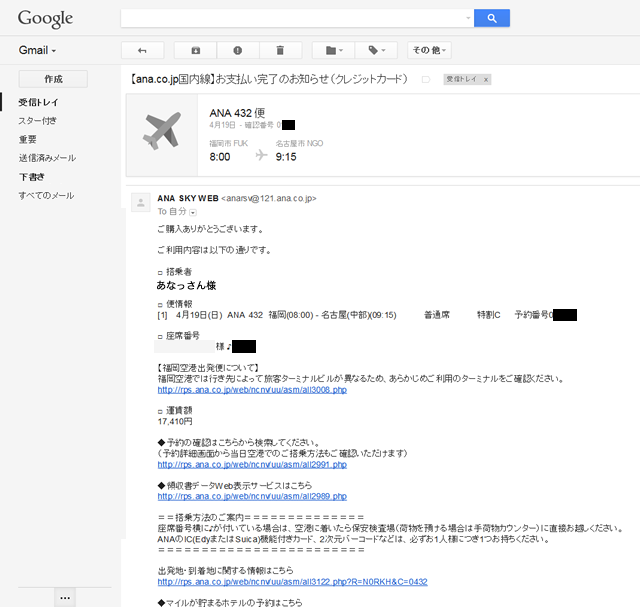The width and height of the screenshot is (640, 607).
Task: Open the all2989.php receipt data link
Action: click(x=252, y=496)
